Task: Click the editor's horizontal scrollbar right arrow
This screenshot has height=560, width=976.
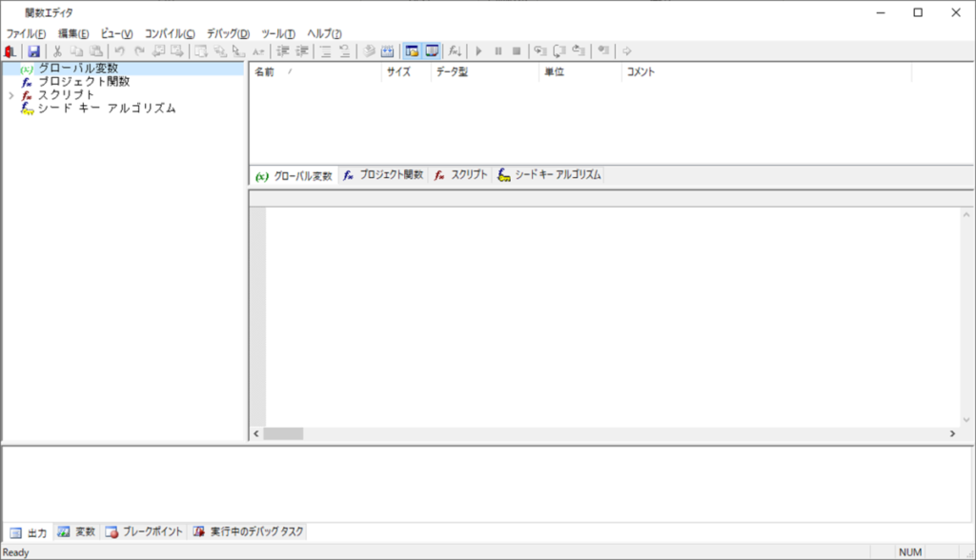Action: (952, 433)
